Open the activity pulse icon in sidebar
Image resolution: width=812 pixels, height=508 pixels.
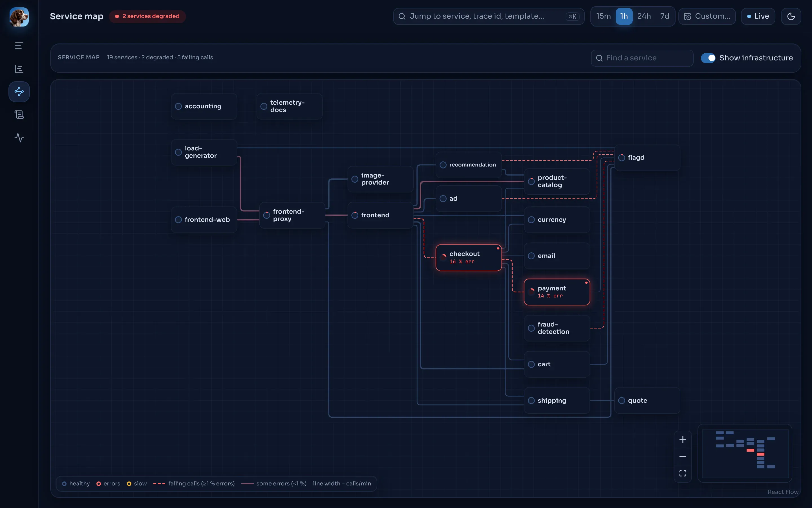(x=19, y=137)
